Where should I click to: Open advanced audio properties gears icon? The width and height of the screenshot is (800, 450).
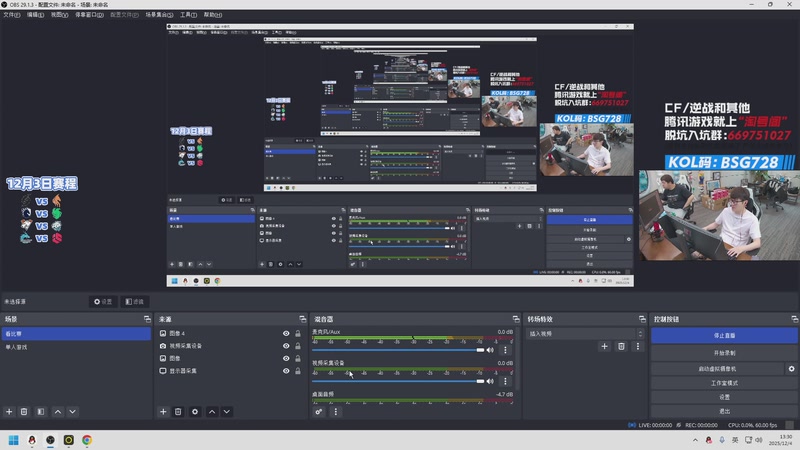(x=319, y=412)
